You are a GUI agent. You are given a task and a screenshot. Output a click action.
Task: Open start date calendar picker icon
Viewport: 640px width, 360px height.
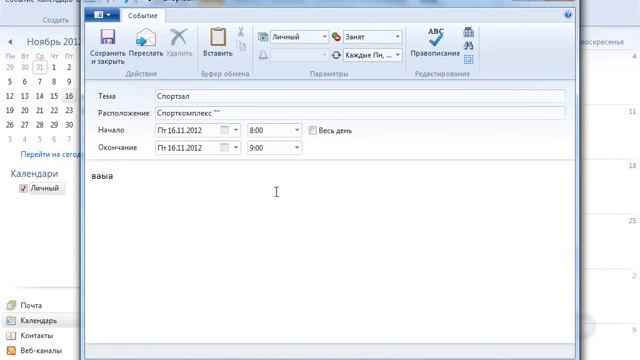(224, 130)
